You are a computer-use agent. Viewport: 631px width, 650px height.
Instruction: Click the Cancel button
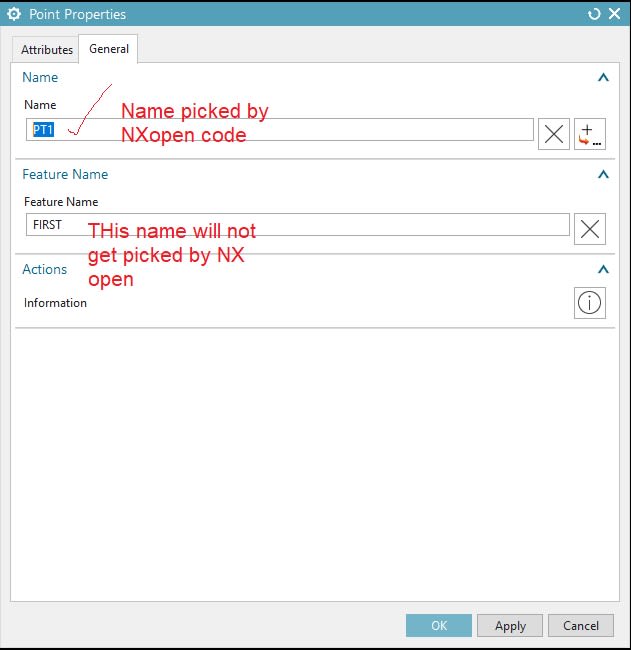[581, 625]
